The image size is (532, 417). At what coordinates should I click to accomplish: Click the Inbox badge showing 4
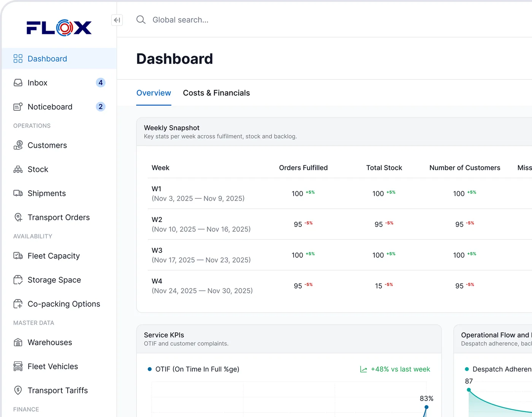(x=101, y=82)
